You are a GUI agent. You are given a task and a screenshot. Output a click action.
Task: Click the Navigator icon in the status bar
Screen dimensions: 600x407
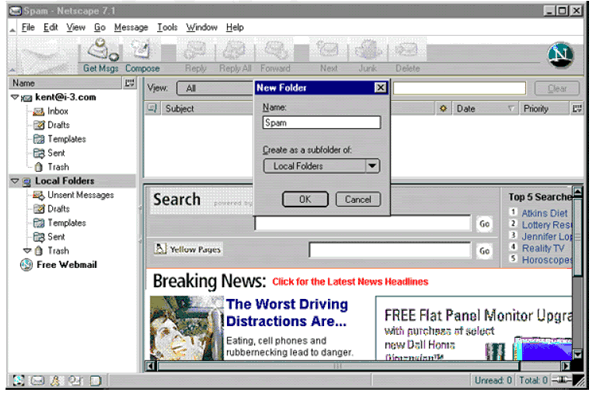19,381
